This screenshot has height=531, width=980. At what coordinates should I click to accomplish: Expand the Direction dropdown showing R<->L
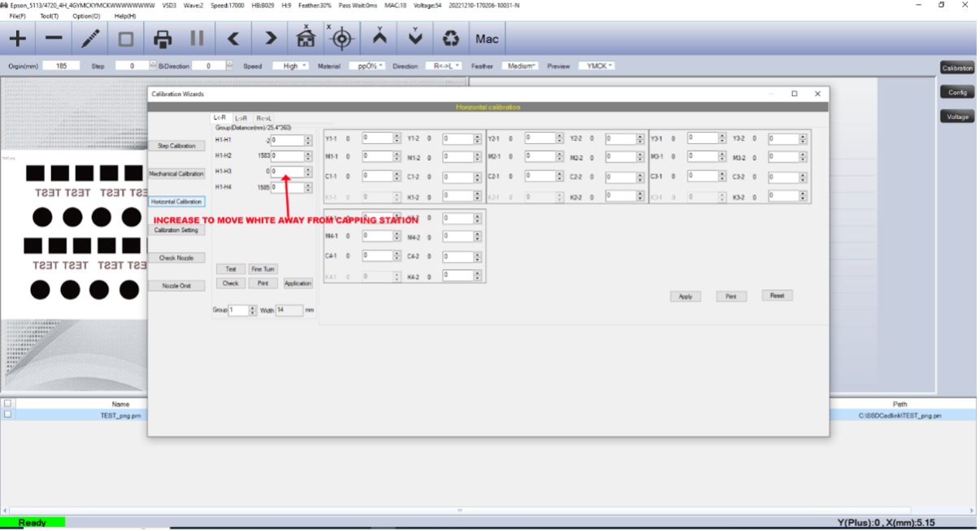(443, 66)
